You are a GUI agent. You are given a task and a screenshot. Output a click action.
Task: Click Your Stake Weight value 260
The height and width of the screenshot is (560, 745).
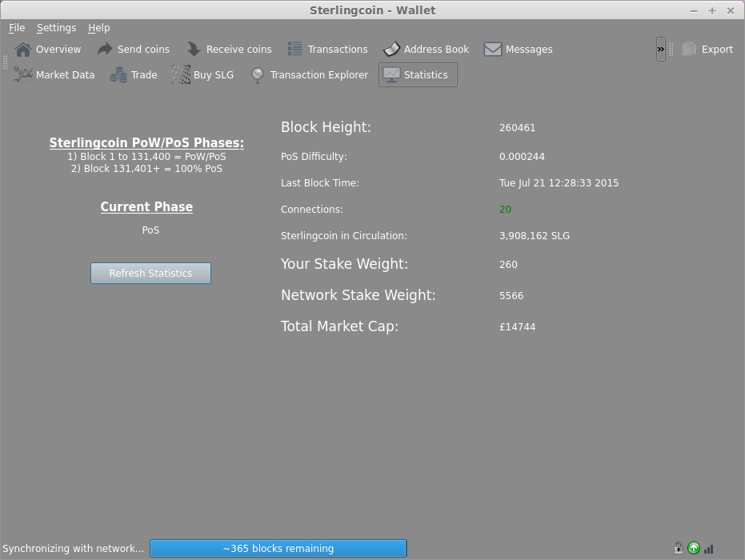tap(508, 265)
